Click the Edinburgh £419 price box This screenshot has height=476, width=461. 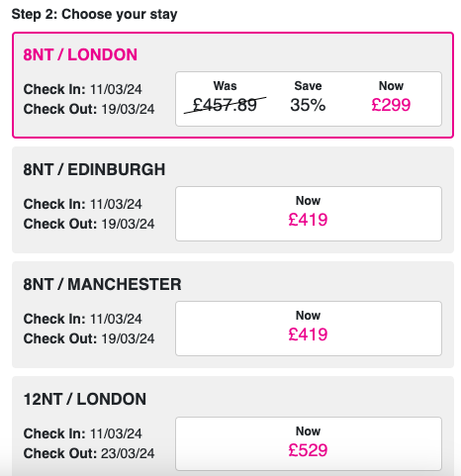(309, 214)
